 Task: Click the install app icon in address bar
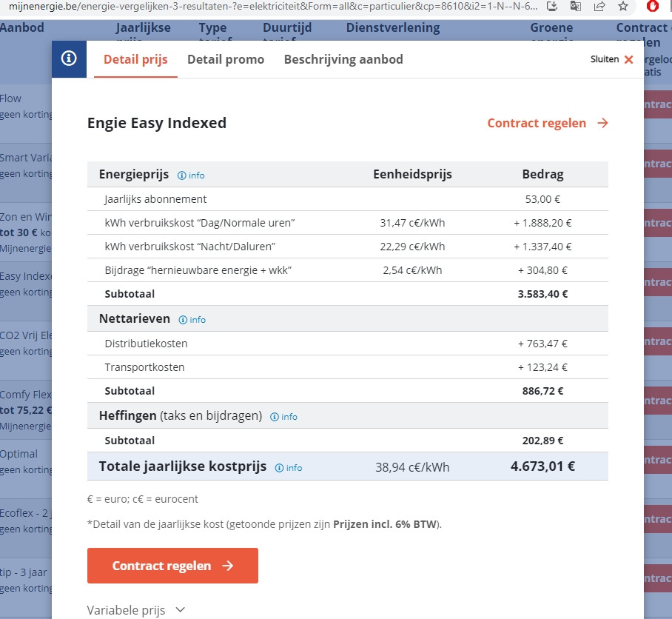point(552,6)
